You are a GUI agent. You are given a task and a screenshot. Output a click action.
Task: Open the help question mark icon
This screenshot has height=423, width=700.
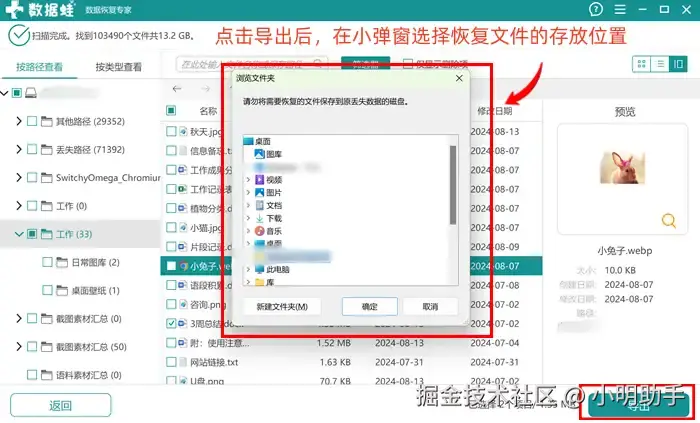(x=596, y=9)
